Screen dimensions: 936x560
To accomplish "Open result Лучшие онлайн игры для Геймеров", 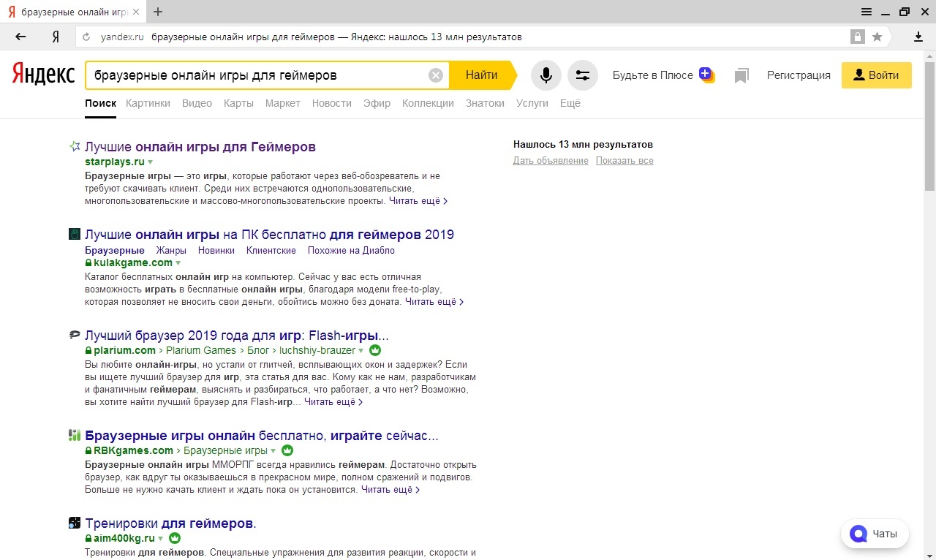I will pyautogui.click(x=200, y=147).
